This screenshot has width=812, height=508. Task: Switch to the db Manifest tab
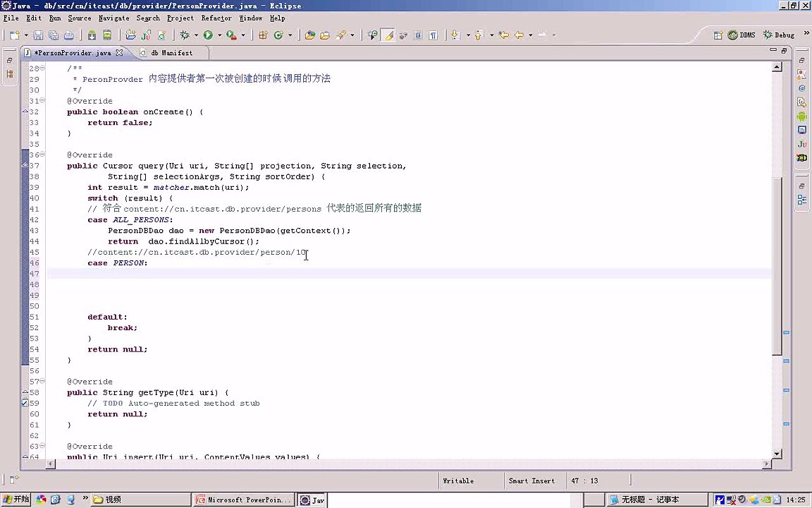click(171, 53)
